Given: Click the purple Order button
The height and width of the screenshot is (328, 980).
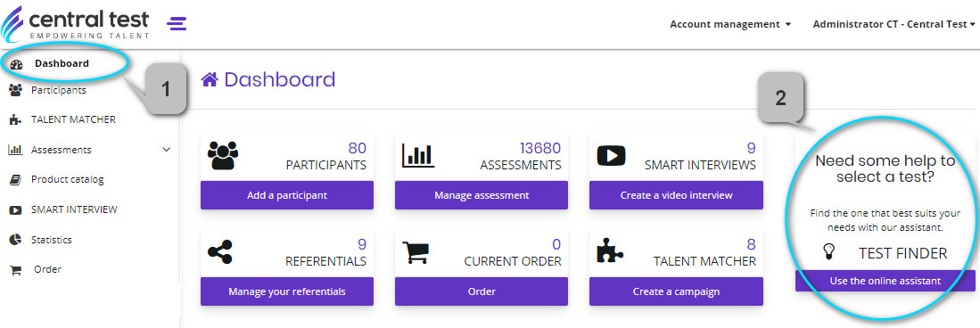Looking at the screenshot, I should (x=482, y=291).
